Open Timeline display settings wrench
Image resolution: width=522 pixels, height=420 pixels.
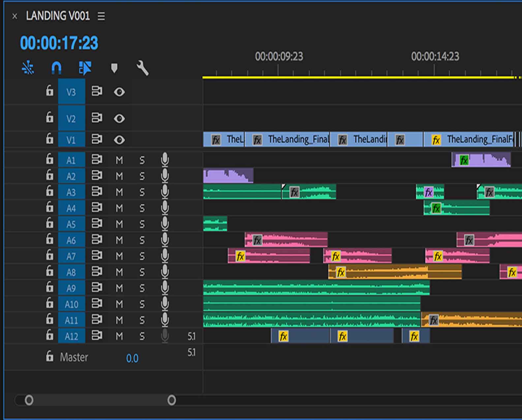(x=142, y=68)
